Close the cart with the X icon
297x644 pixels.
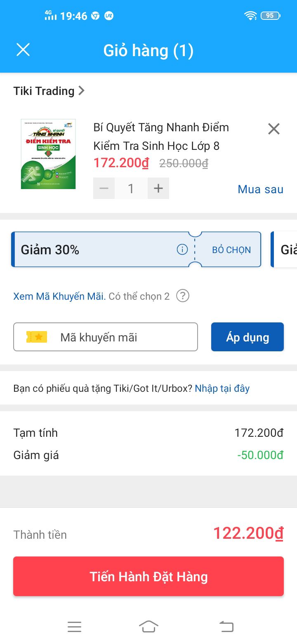click(x=23, y=50)
